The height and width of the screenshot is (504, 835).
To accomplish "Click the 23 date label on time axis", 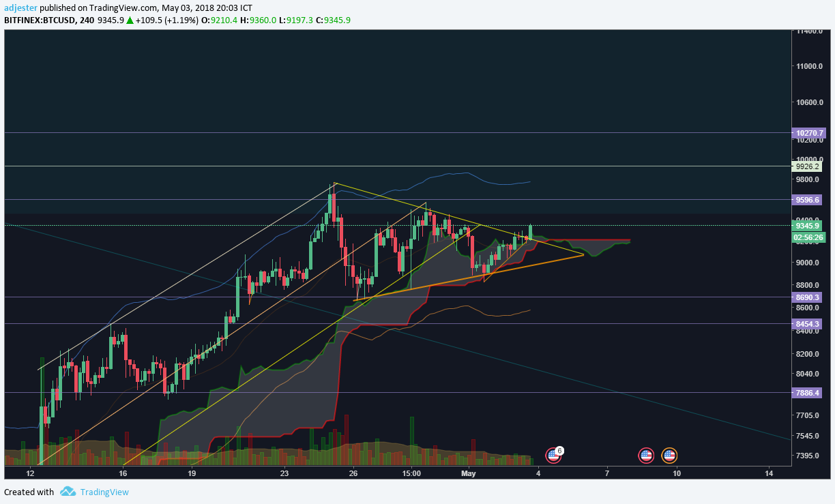I will click(x=284, y=473).
